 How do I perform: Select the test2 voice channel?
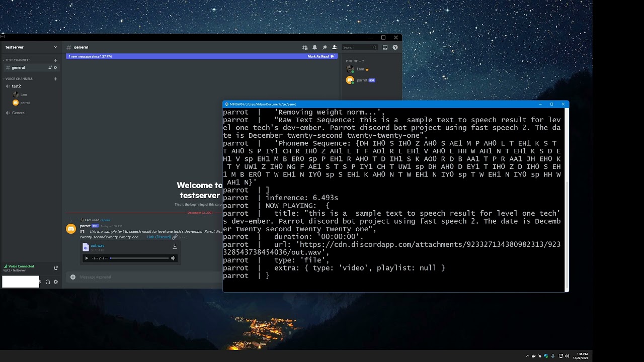[x=16, y=86]
